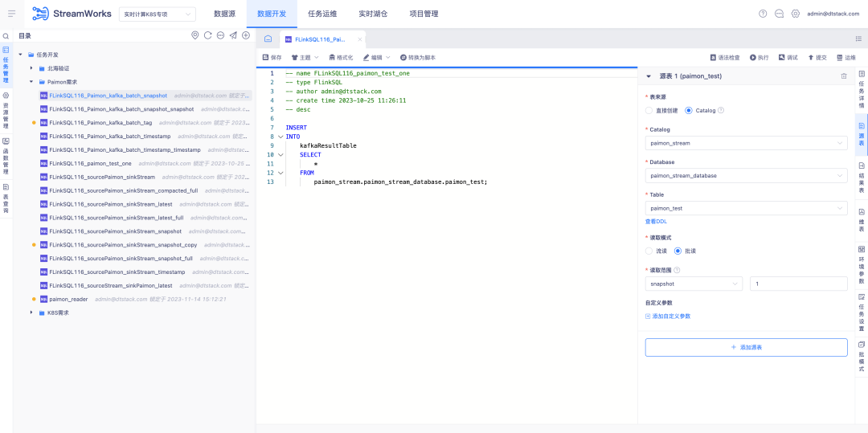Open tab list icon at editor top right

(858, 39)
